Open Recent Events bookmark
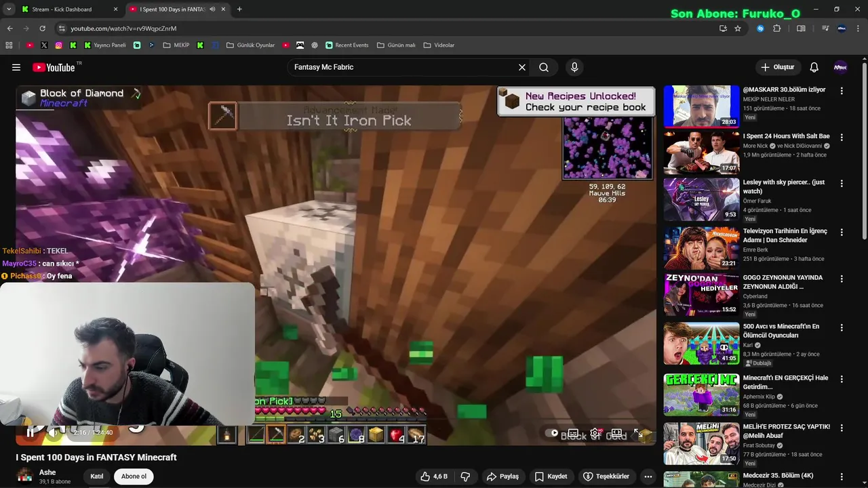Screen dimensions: 868x488 pos(347,45)
